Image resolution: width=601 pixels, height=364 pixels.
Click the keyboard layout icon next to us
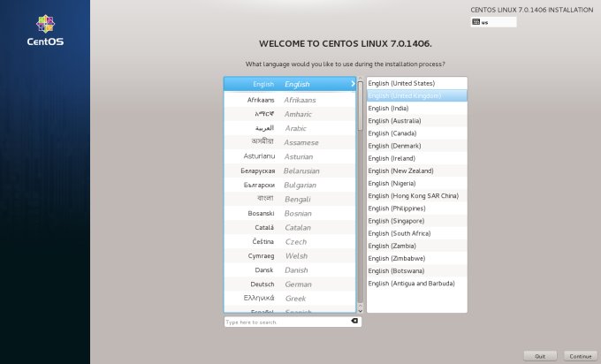(476, 22)
